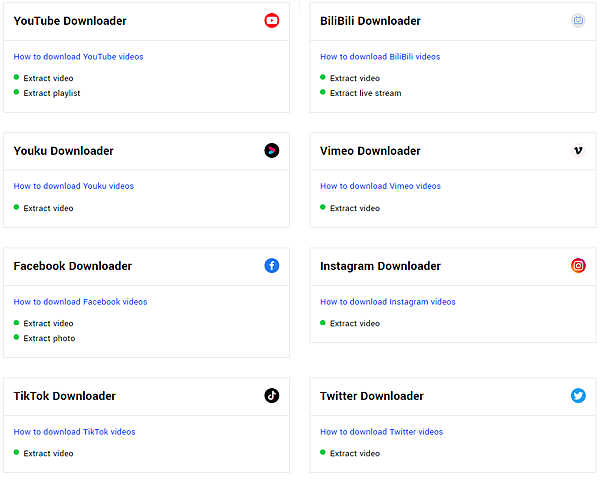Screen dimensions: 600x481
Task: Click the TikTok Downloader heading
Action: point(65,396)
